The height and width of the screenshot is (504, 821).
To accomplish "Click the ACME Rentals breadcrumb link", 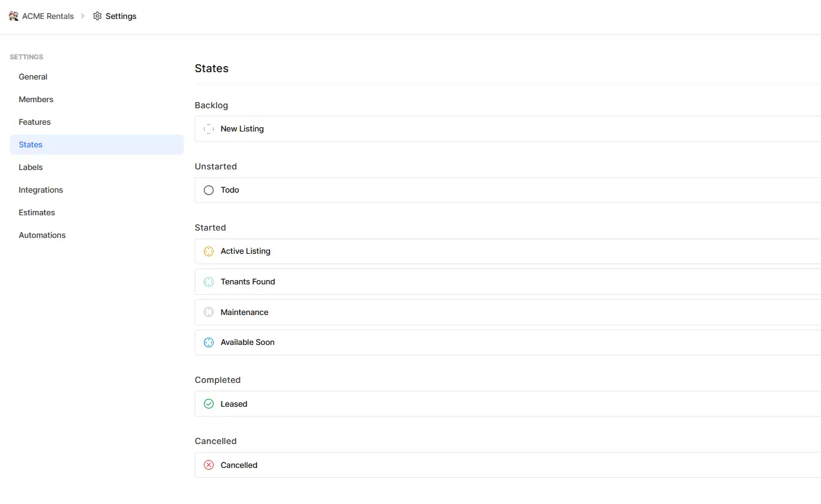I will [x=47, y=16].
